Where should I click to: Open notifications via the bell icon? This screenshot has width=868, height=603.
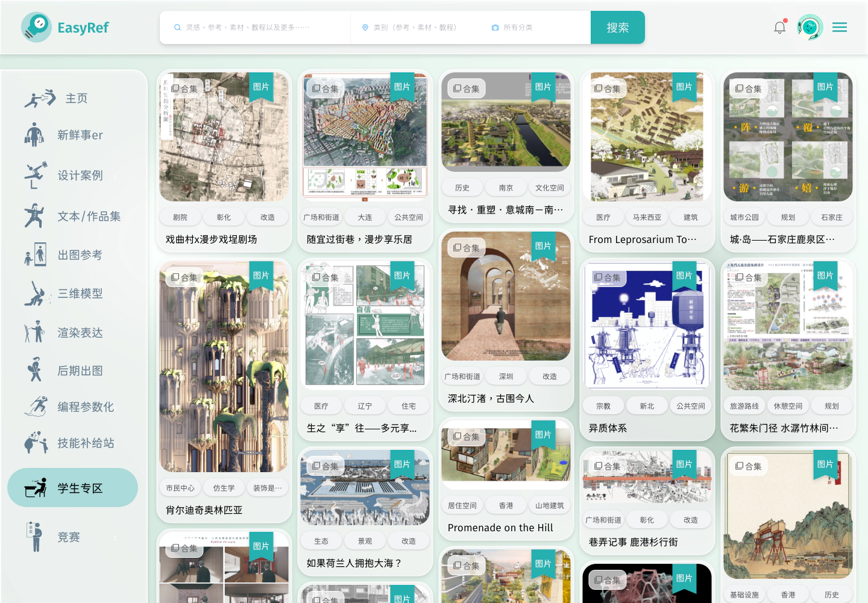(x=779, y=27)
